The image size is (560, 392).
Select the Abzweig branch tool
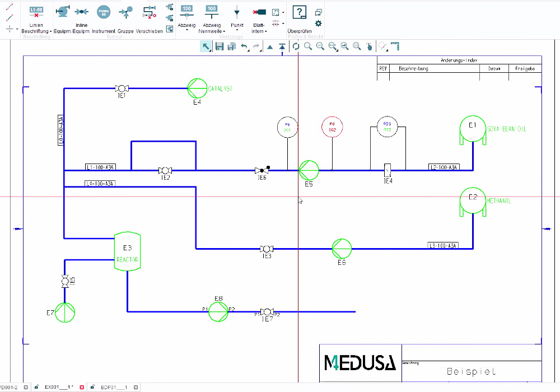coord(187,18)
